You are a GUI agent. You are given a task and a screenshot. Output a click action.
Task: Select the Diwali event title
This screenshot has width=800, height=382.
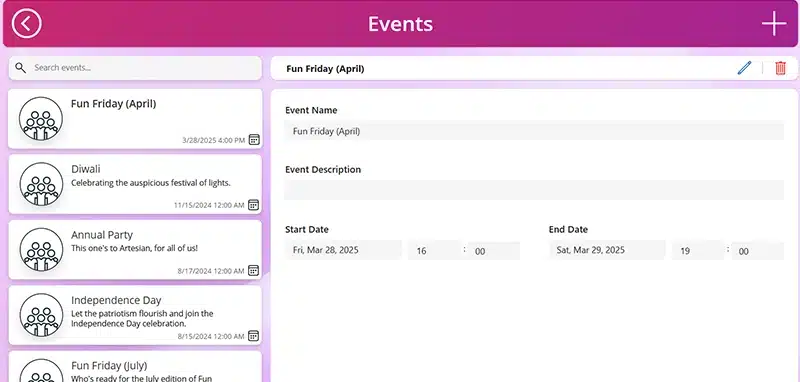pyautogui.click(x=86, y=169)
